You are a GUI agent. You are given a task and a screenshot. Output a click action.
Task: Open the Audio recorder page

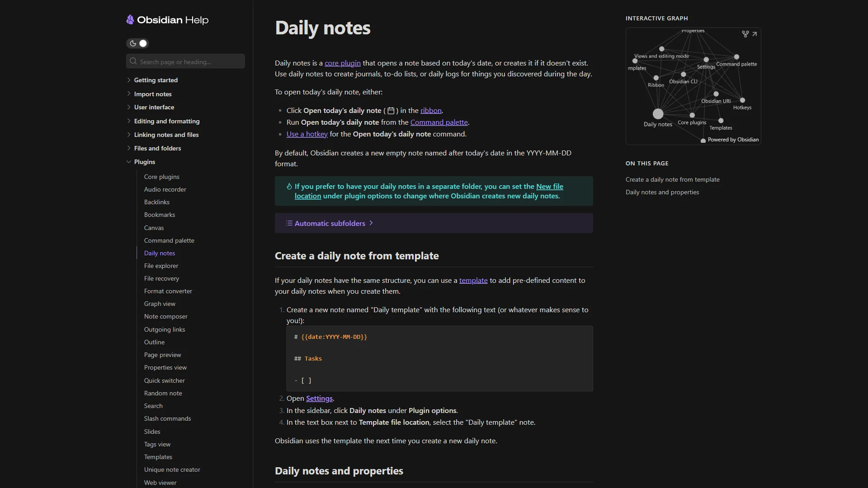tap(165, 189)
